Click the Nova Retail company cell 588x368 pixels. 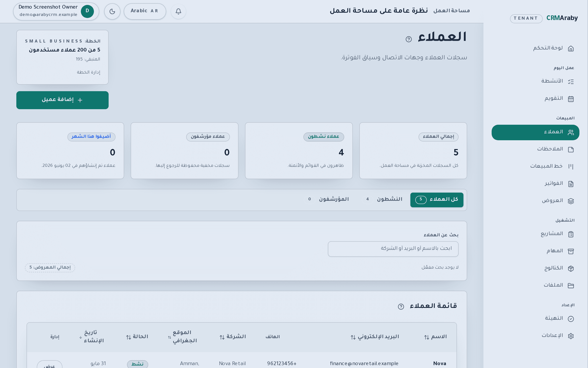pos(232,363)
